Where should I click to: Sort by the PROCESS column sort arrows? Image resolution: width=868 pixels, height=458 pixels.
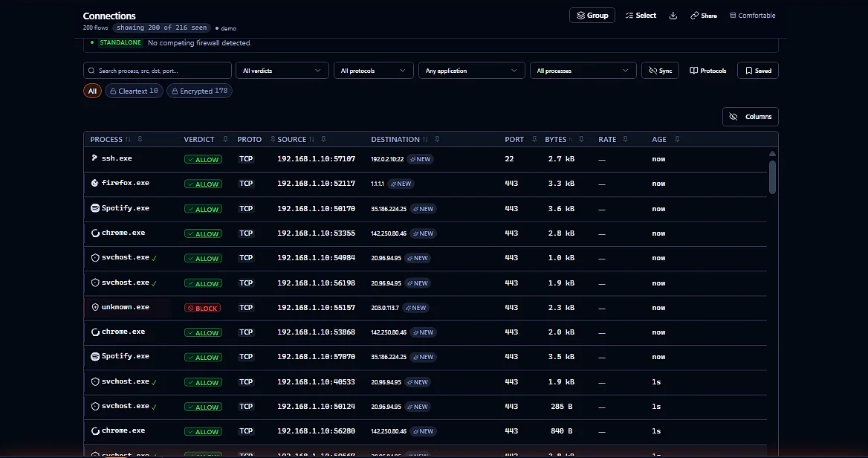[128, 140]
